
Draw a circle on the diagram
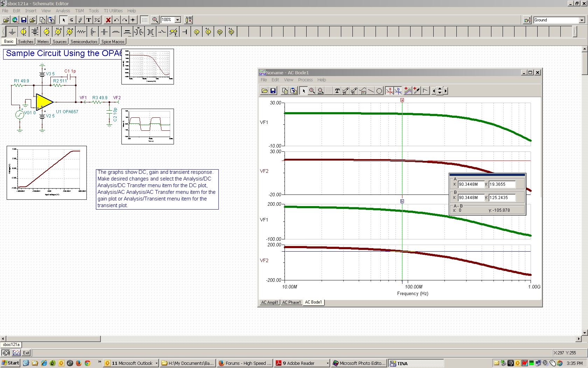pyautogui.click(x=379, y=91)
